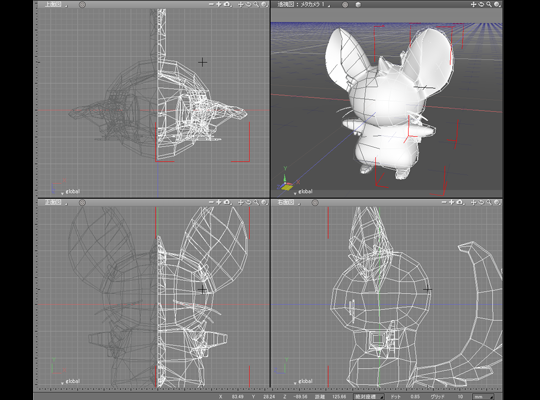This screenshot has height=400, width=540.
Task: Open the global coordinate dropdown in front view
Action: 70,381
